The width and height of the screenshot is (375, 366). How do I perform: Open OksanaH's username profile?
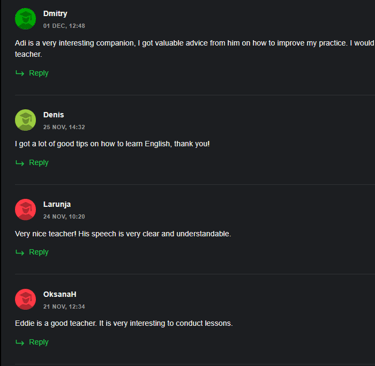tap(60, 294)
